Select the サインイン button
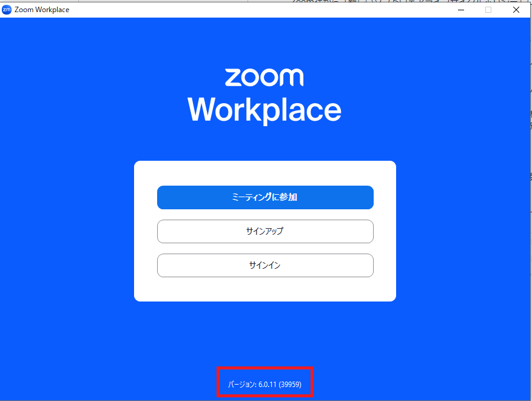The image size is (532, 401). click(x=265, y=265)
